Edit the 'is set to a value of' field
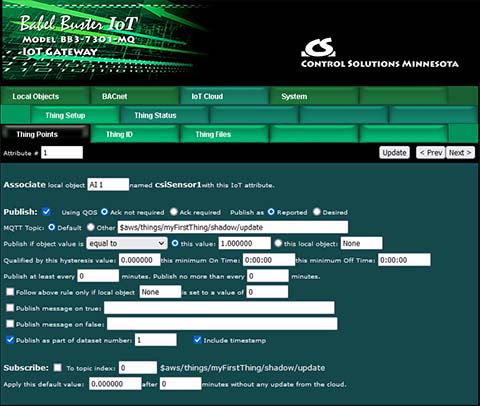This screenshot has height=406, width=480. (267, 292)
